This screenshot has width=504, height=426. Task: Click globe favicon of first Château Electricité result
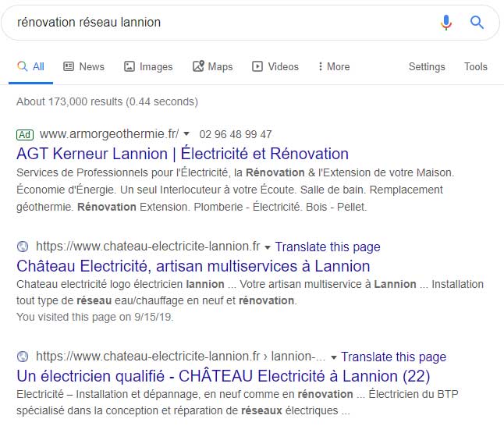(x=23, y=247)
